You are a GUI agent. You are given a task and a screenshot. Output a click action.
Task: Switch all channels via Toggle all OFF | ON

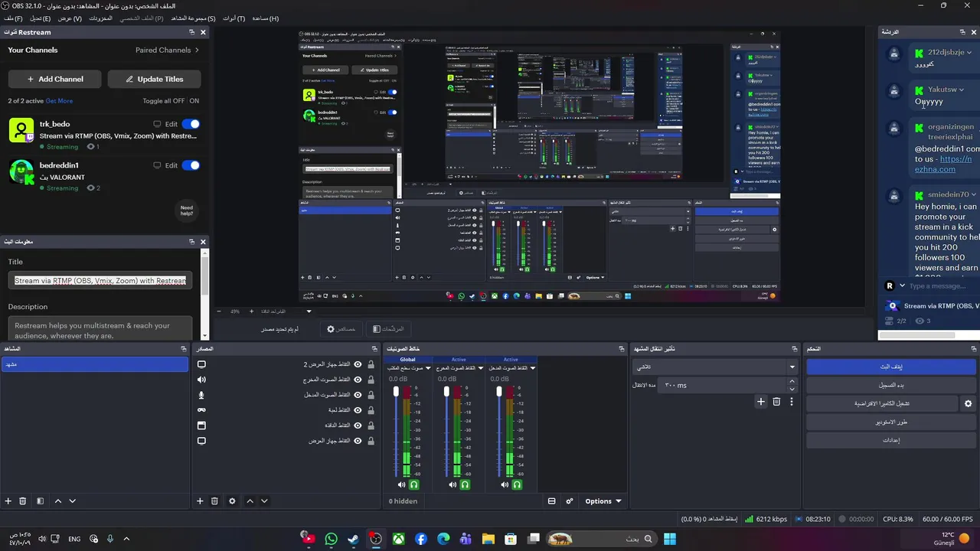(171, 101)
